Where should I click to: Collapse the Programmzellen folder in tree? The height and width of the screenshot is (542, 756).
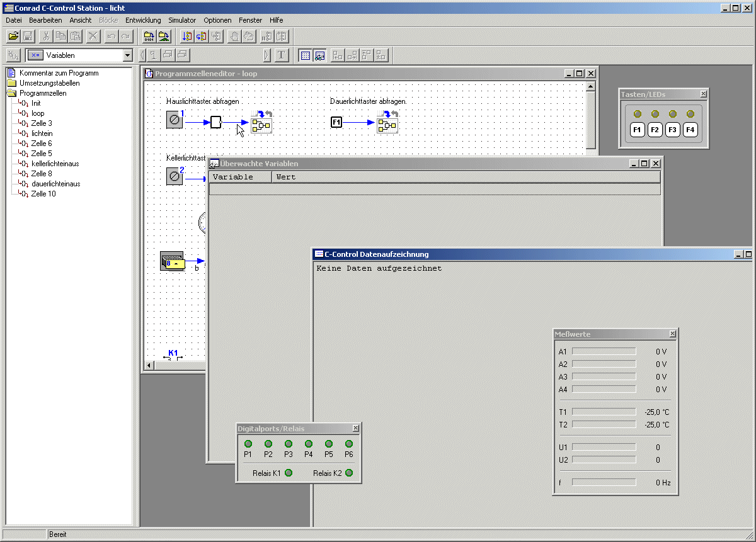[12, 93]
